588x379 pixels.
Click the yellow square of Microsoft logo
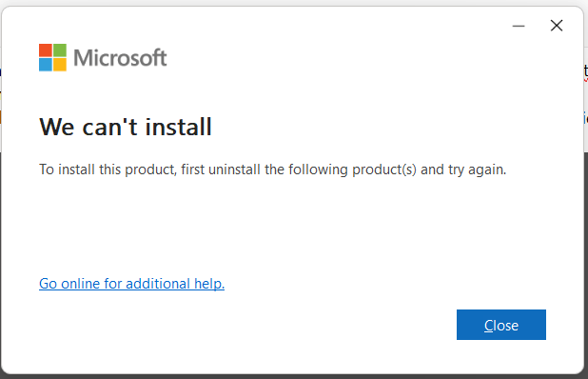point(60,65)
